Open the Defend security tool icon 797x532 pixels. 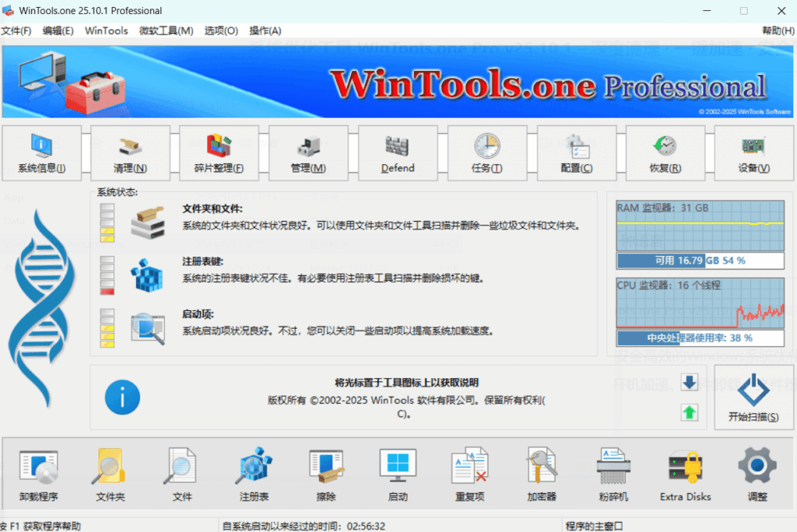[x=398, y=152]
